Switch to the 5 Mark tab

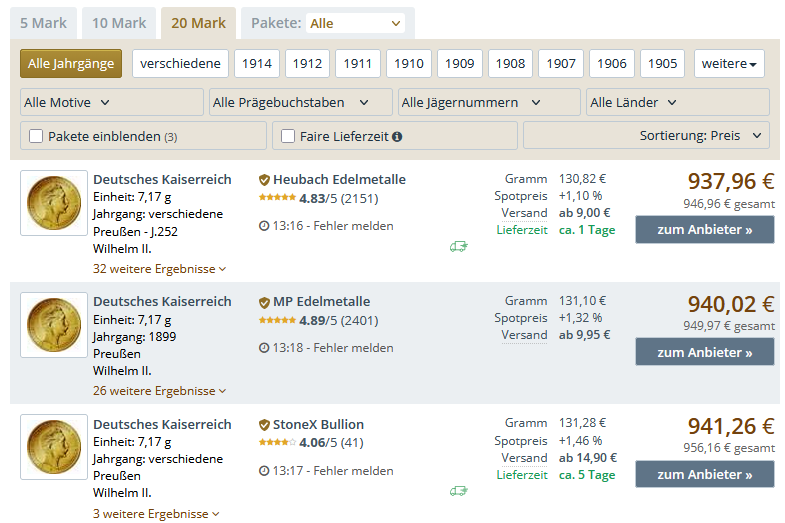[x=43, y=23]
